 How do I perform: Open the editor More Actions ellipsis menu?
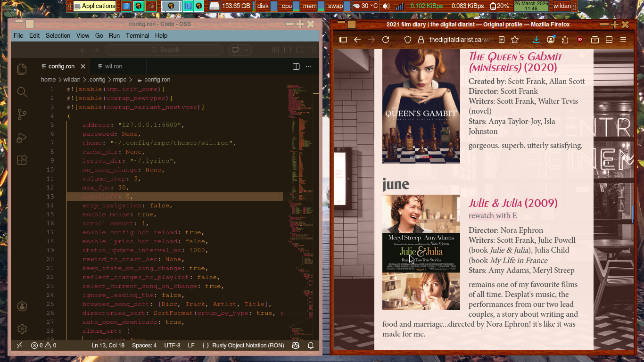tap(309, 66)
